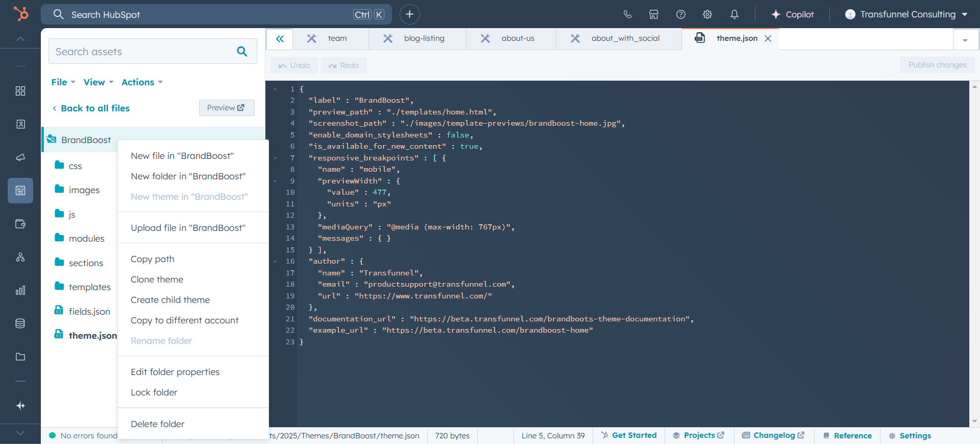
Task: Select Copy to different account
Action: coord(193,320)
